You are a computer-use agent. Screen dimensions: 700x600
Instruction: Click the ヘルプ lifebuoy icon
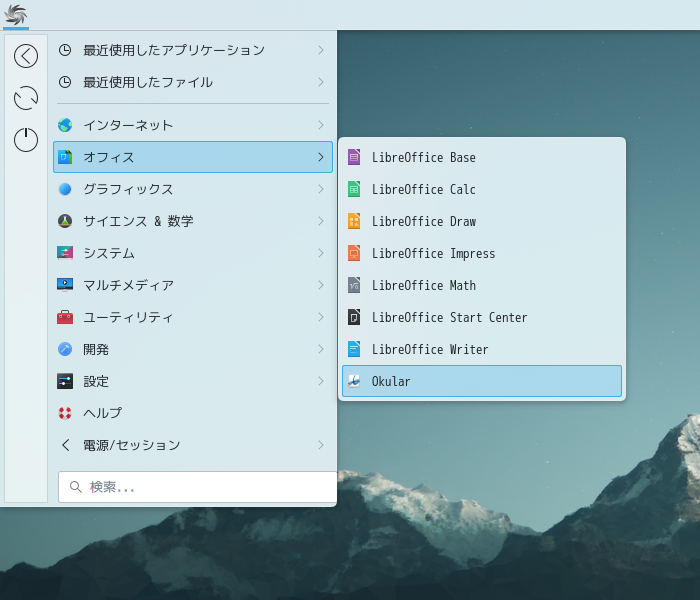point(65,413)
